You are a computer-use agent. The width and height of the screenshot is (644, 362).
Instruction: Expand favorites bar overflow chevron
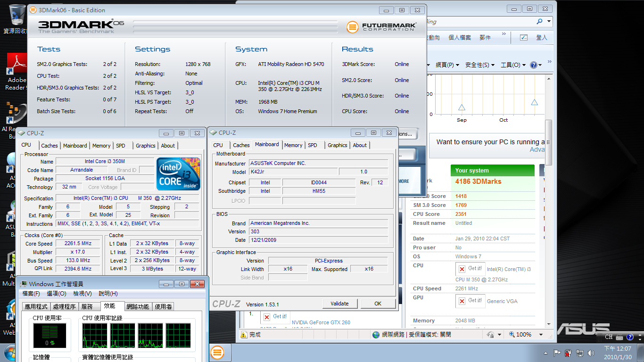point(504,34)
